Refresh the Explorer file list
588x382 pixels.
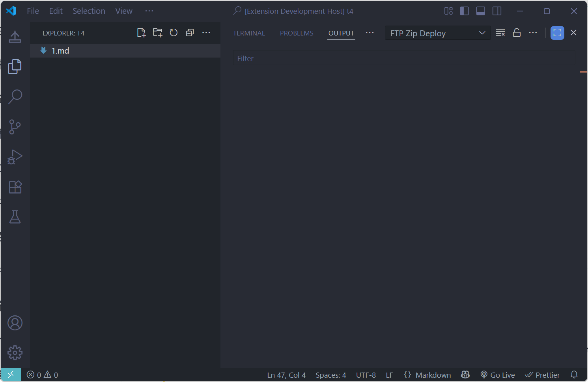pyautogui.click(x=174, y=33)
